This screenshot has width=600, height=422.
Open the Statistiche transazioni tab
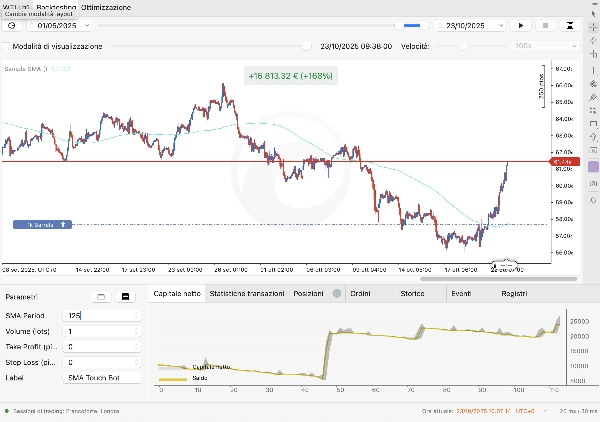(x=246, y=293)
